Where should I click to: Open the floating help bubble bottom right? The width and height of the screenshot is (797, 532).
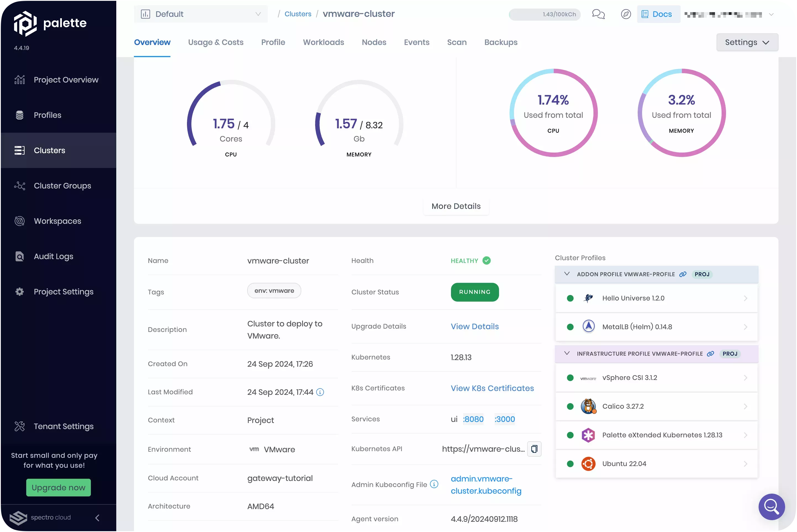pos(772,507)
